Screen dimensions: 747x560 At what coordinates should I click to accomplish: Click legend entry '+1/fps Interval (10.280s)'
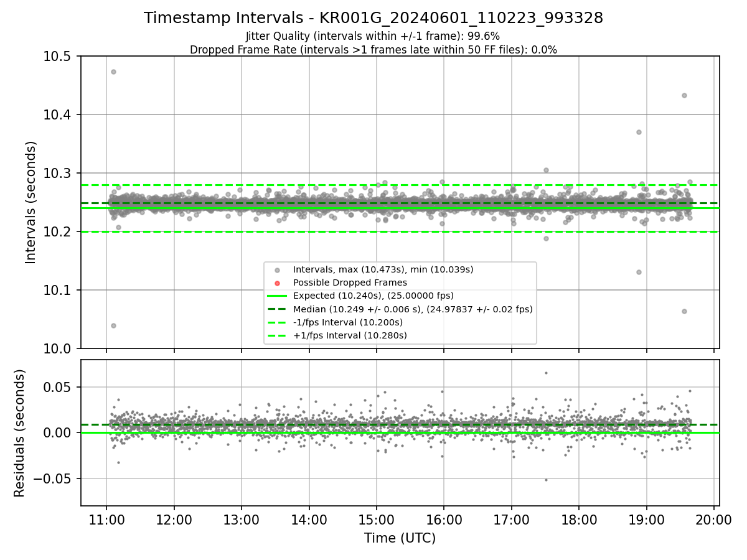click(x=350, y=335)
